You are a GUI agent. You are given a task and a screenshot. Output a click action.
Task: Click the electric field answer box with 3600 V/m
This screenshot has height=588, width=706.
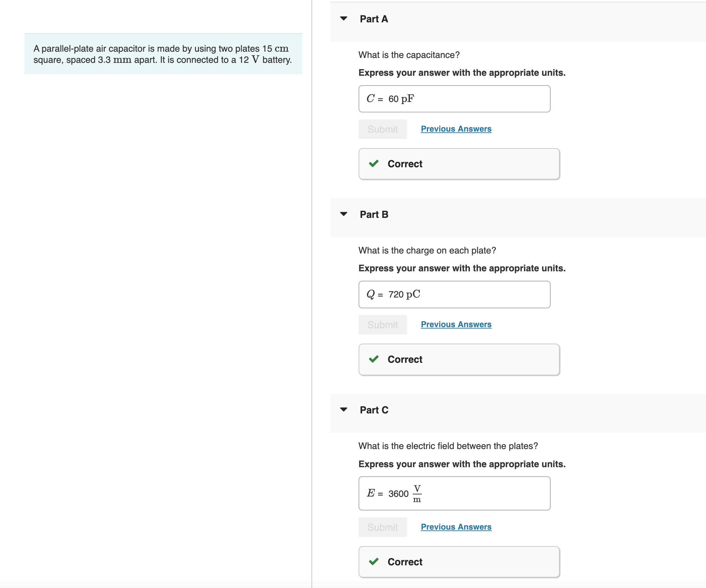tap(454, 493)
